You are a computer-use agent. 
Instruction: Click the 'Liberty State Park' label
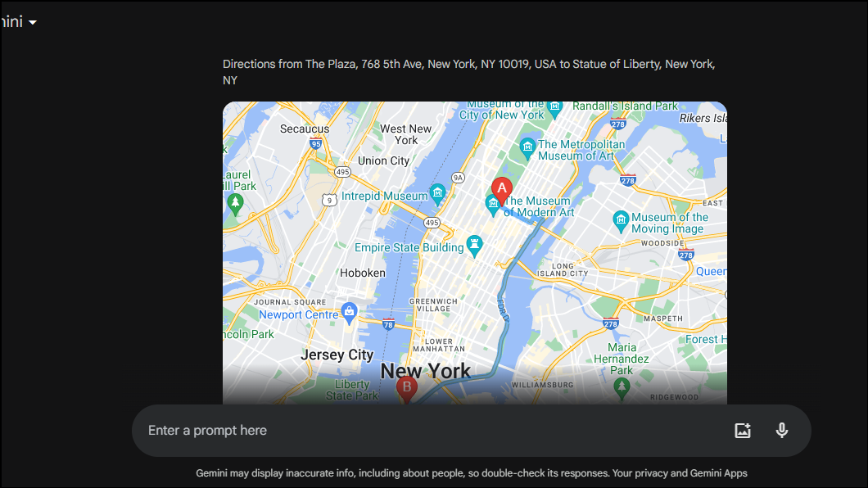352,390
